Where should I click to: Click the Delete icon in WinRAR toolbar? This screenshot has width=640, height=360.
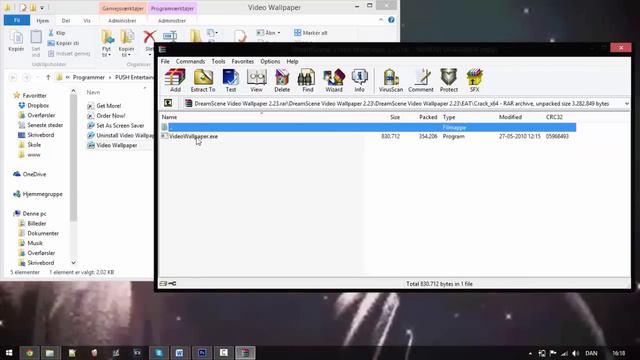[282, 80]
